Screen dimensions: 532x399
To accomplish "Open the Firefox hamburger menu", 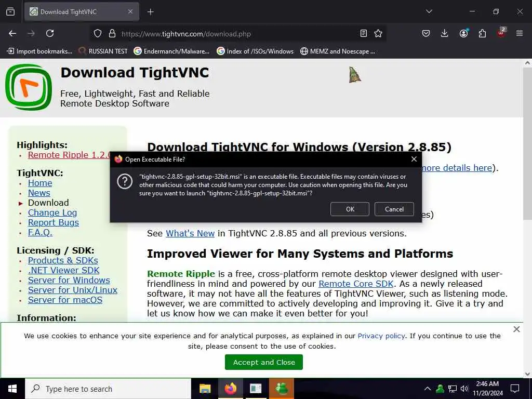I will [x=519, y=33].
